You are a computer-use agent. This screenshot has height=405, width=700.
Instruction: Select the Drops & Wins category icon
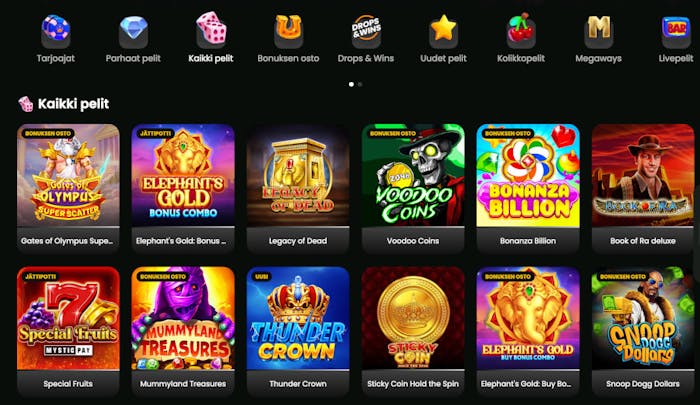(x=366, y=31)
